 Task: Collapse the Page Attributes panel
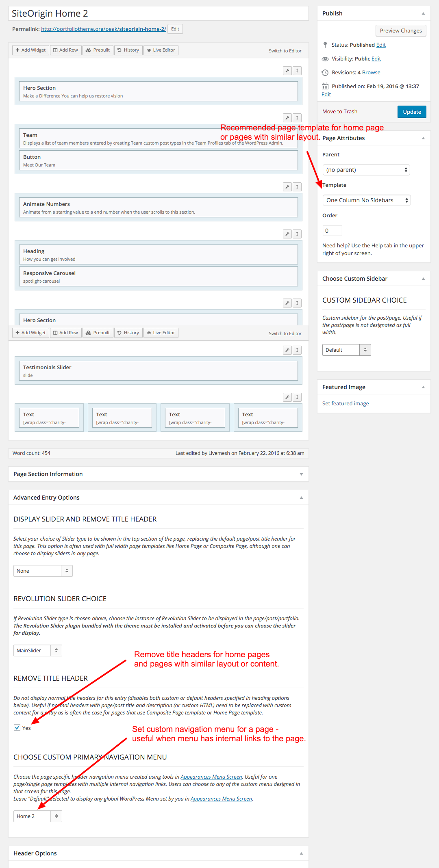click(x=423, y=138)
